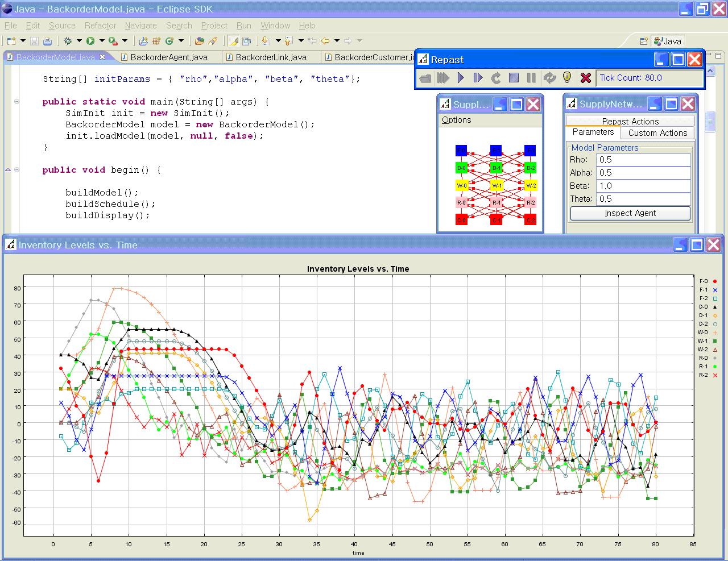Click the pink R-2 node in network display
728x561 pixels.
pyautogui.click(x=531, y=202)
